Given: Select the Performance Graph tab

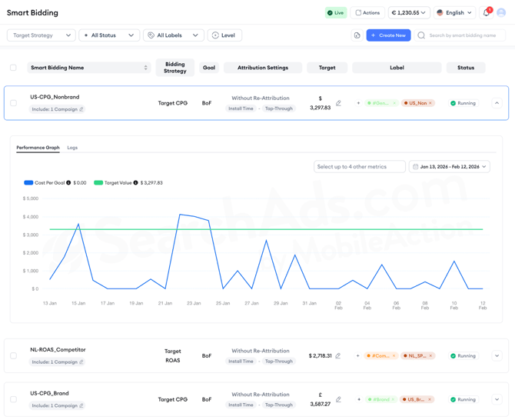Looking at the screenshot, I should click(x=38, y=148).
